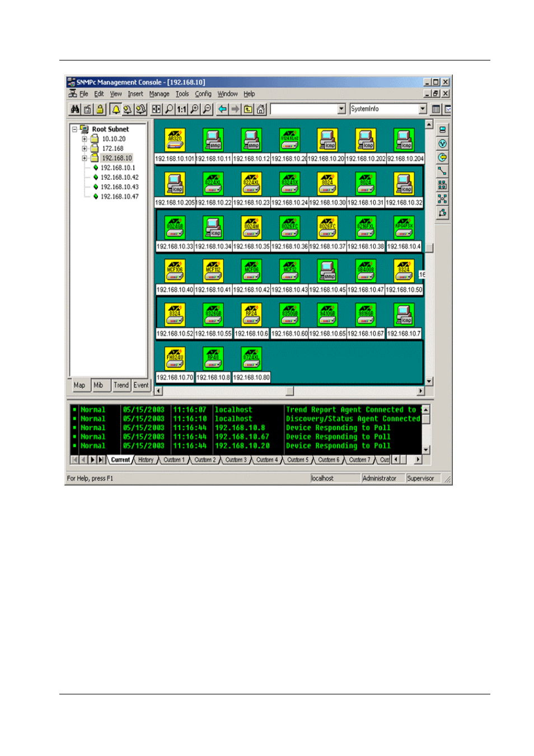Select the 8724XL device at 192.168.10.80

[x=251, y=358]
